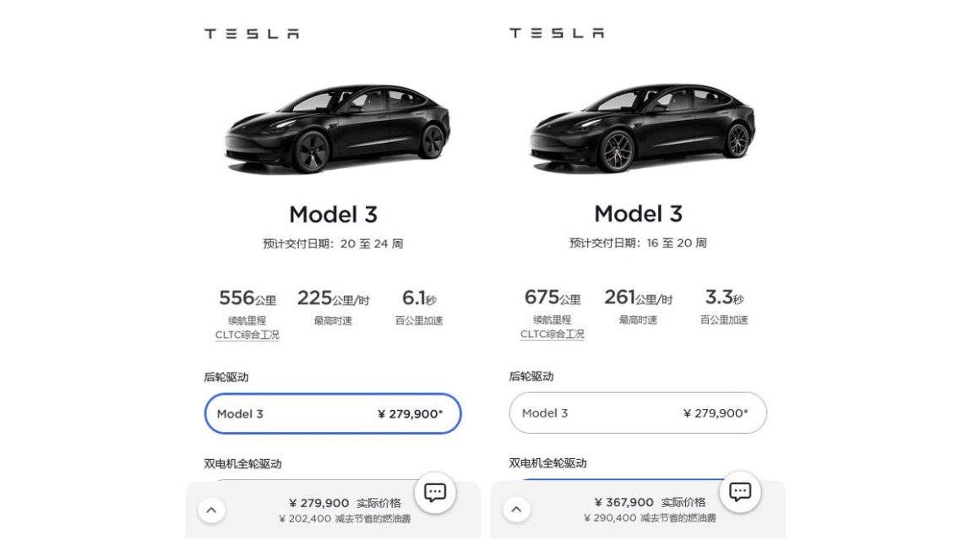Screen dimensions: 980x552
Task: Expand the price details chevron on left panel
Action: pos(210,509)
